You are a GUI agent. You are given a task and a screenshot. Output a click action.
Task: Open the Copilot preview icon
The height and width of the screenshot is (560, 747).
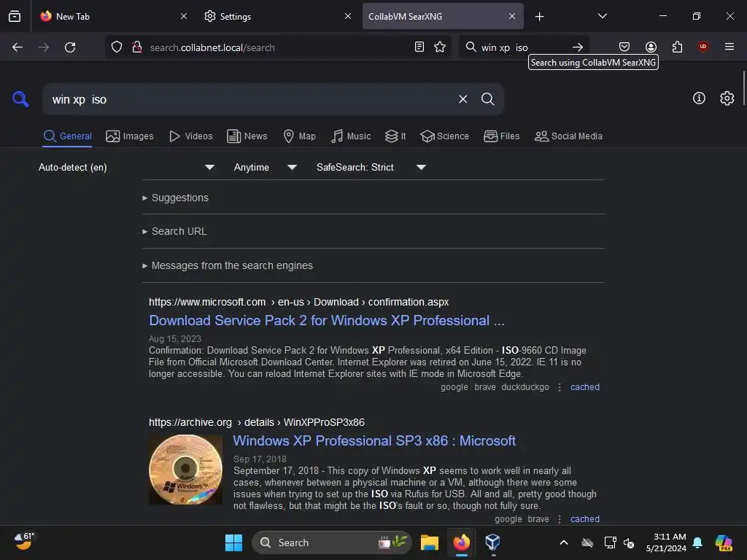click(x=724, y=542)
